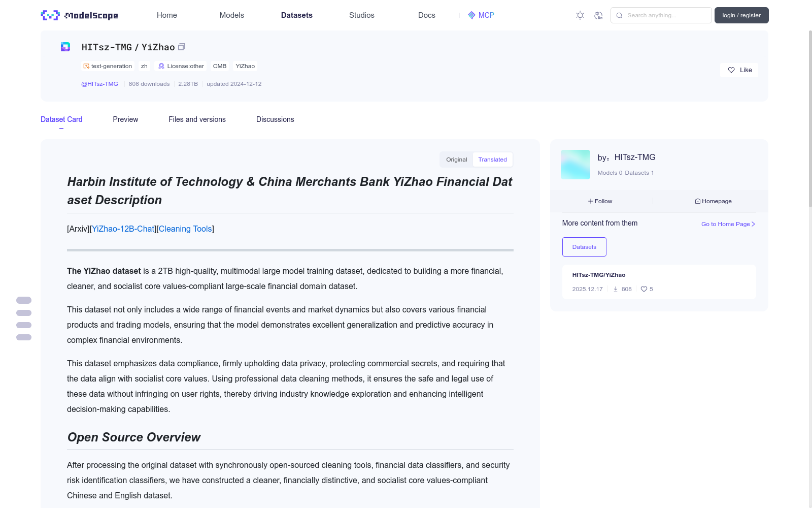Click the CMB tag
Viewport: 812px width, 508px height.
pyautogui.click(x=220, y=66)
